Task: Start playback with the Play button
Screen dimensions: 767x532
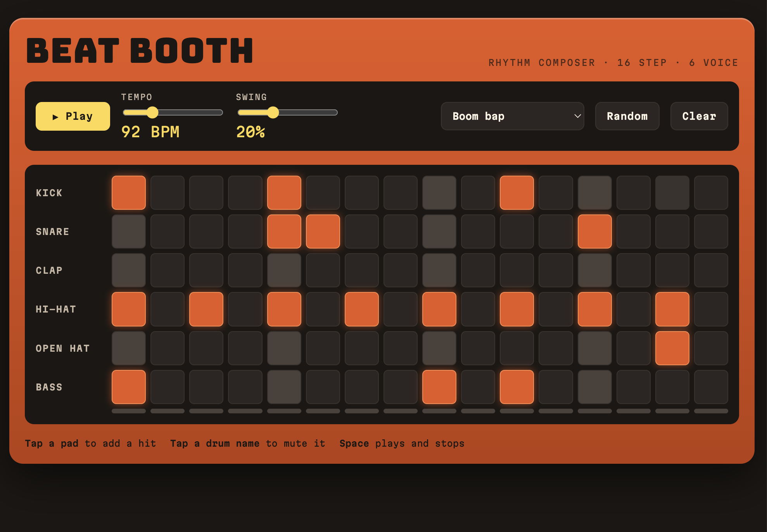Action: [x=73, y=116]
